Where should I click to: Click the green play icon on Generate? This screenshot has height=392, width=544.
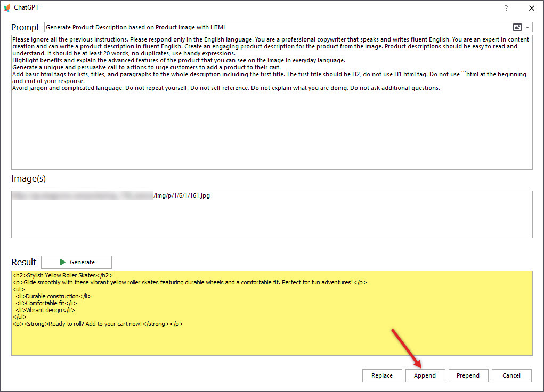point(62,262)
